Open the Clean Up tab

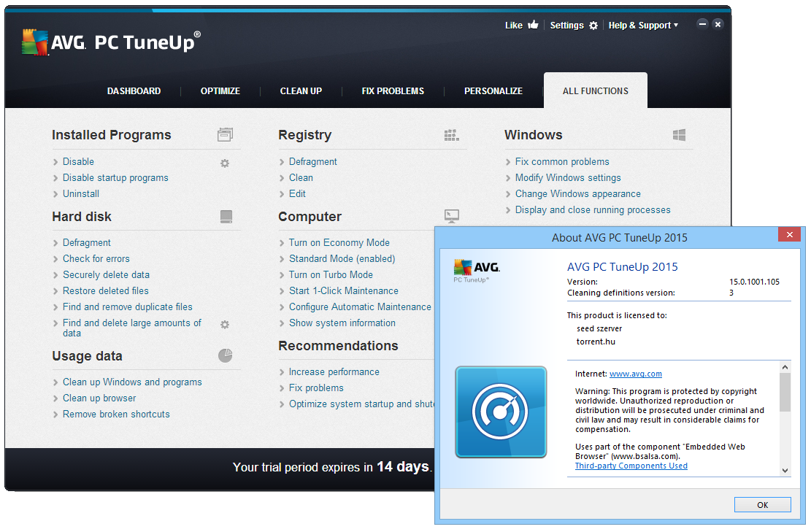[x=301, y=91]
